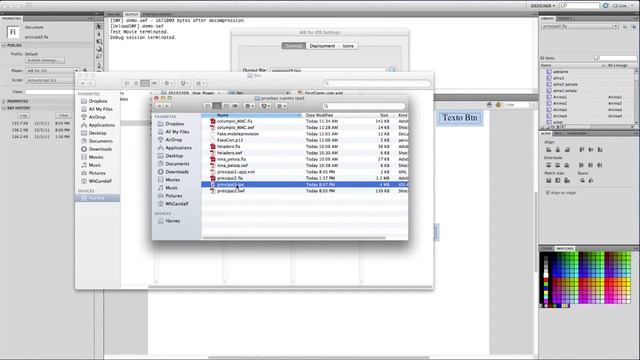Viewport: 640px width, 360px height.
Task: Toggle Align to stage checkbox
Action: [x=548, y=192]
